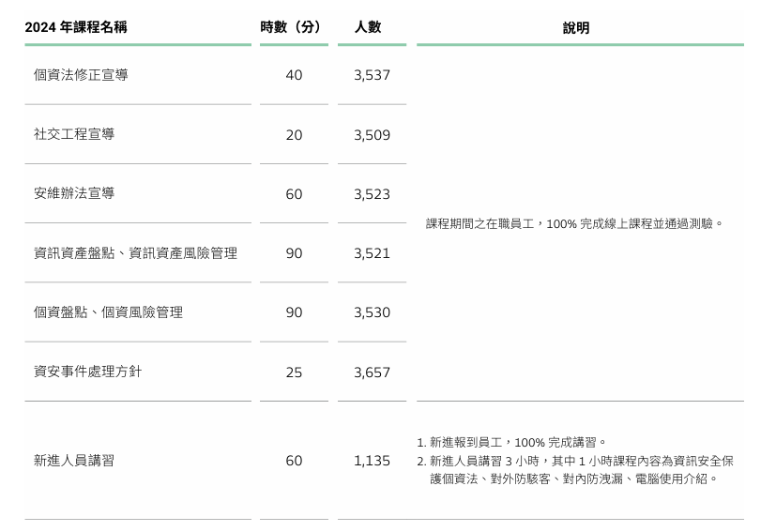Click the 3,537 attendee count

(x=372, y=75)
